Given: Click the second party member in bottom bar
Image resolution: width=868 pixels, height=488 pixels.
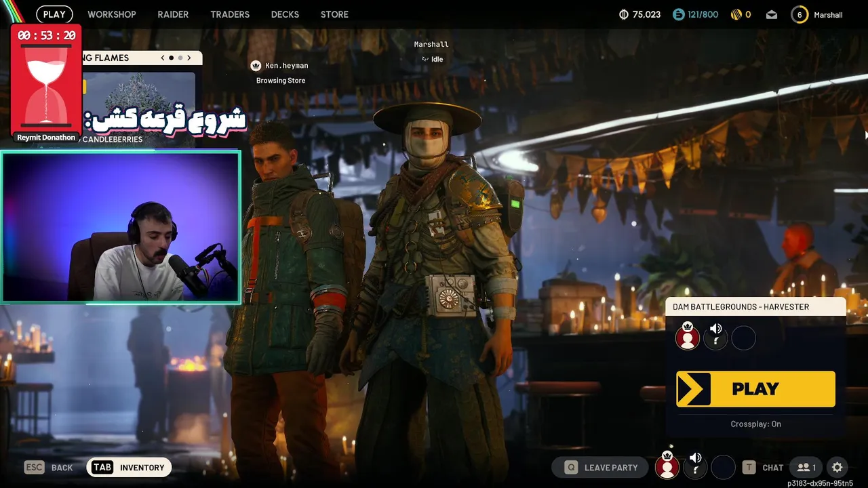Looking at the screenshot, I should coord(695,468).
